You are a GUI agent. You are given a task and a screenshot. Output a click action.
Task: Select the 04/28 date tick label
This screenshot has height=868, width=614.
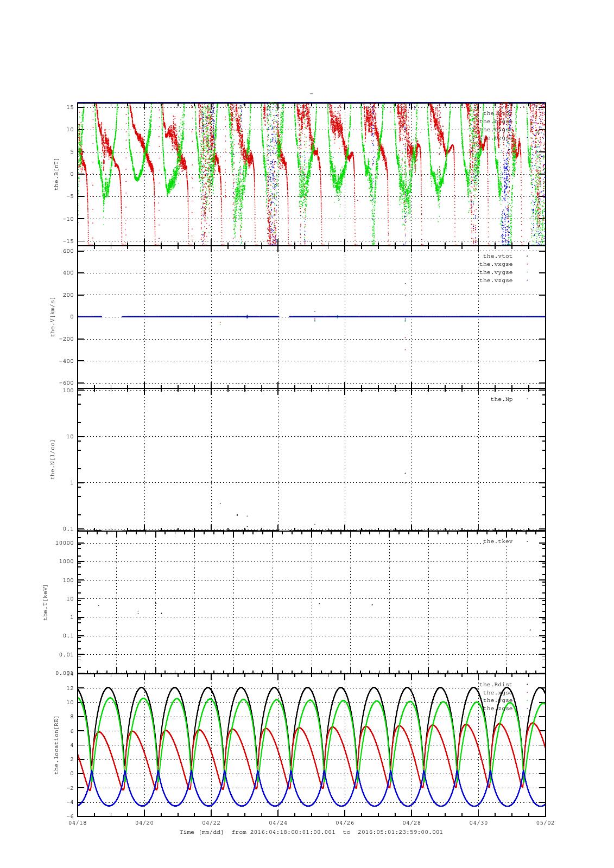[x=412, y=822]
